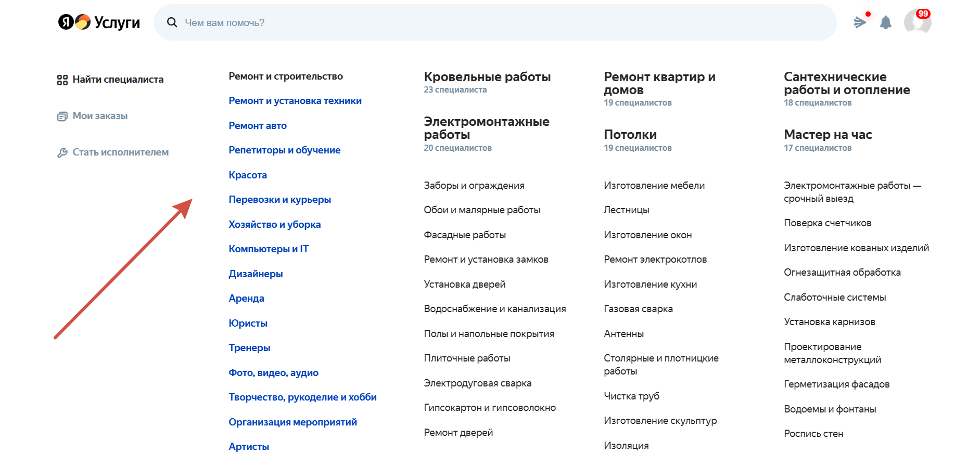Click Поверка счетчиков link
Screen dimensions: 980x452
coord(828,223)
